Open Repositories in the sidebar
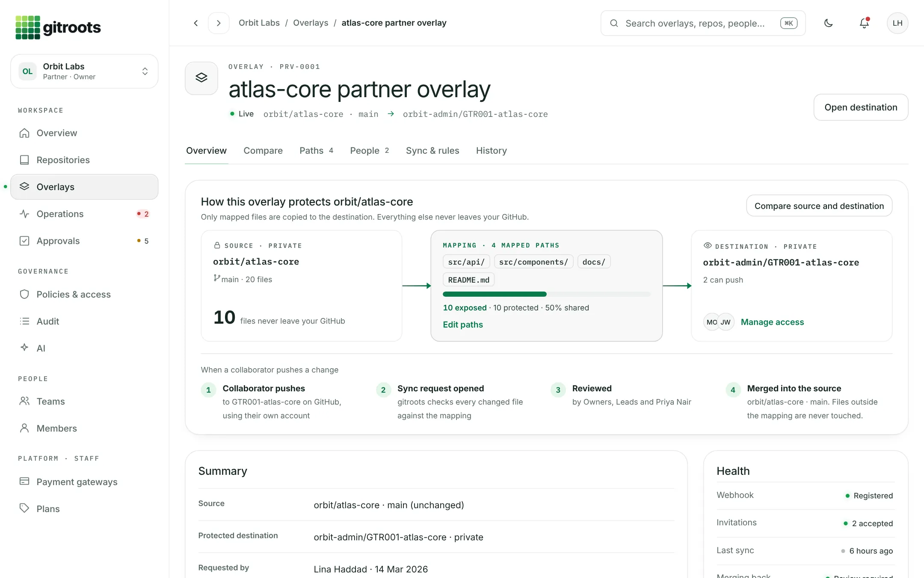The width and height of the screenshot is (924, 578). click(84, 160)
